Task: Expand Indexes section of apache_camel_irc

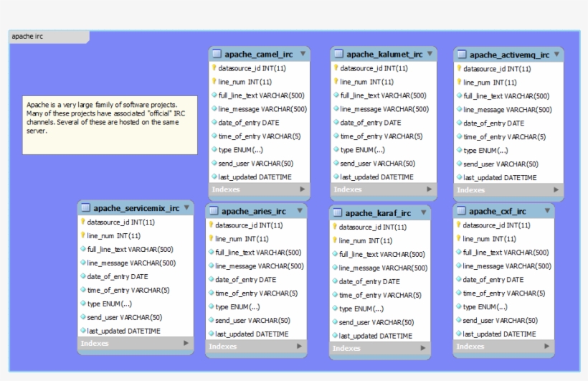Action: [303, 189]
